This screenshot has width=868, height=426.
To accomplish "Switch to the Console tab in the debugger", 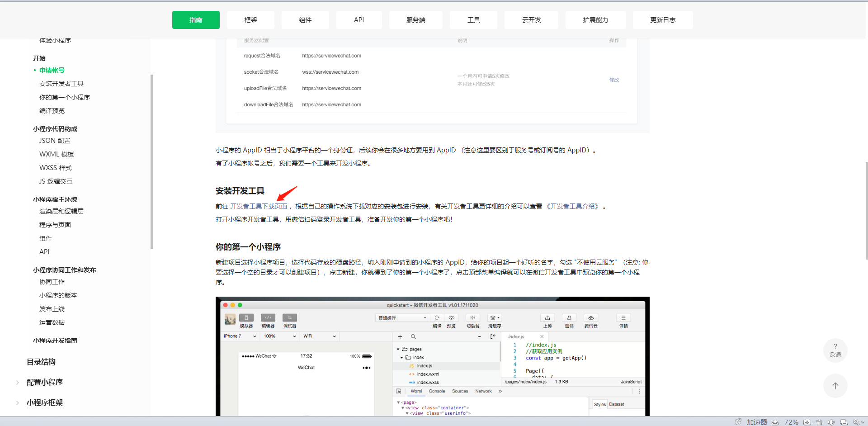I will (437, 391).
